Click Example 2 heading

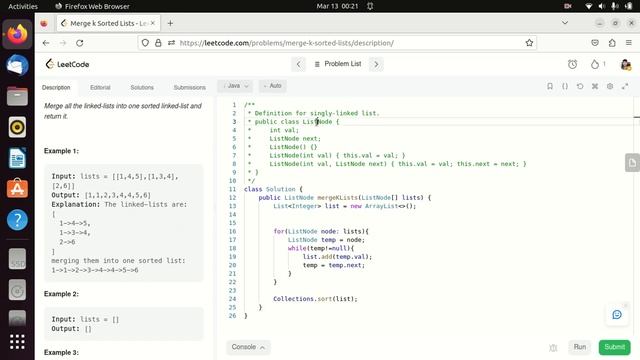tap(61, 294)
